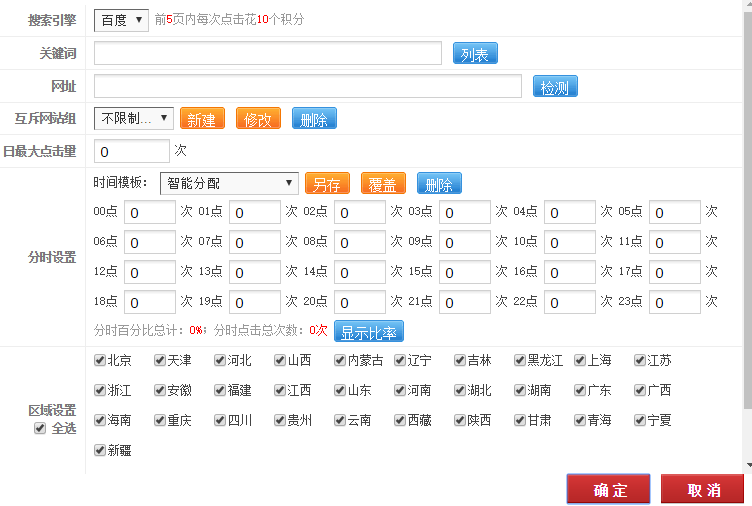
Task: Click the 05点 count field
Action: [x=675, y=212]
